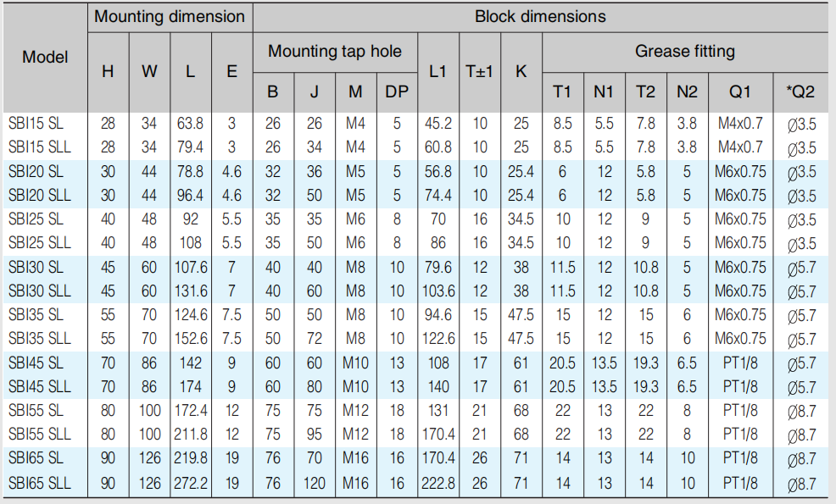Image resolution: width=836 pixels, height=504 pixels.
Task: Select the T±1 column header
Action: click(x=480, y=72)
